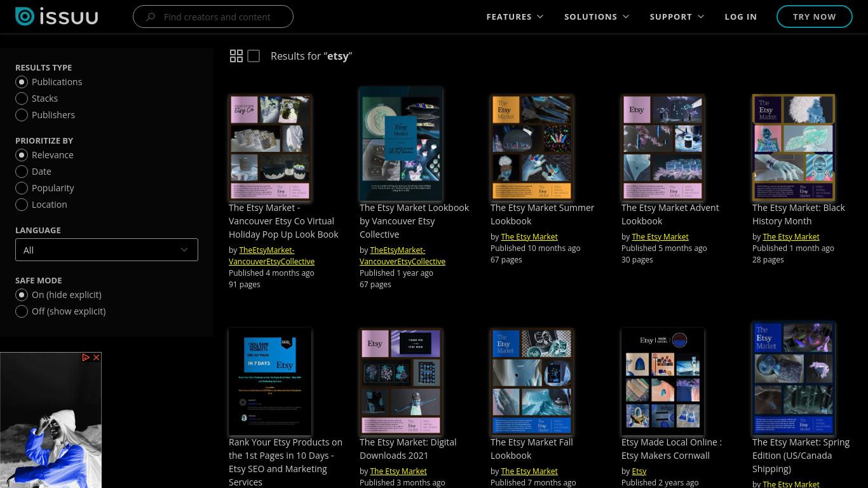
Task: Switch to grid view layout
Action: coord(236,56)
